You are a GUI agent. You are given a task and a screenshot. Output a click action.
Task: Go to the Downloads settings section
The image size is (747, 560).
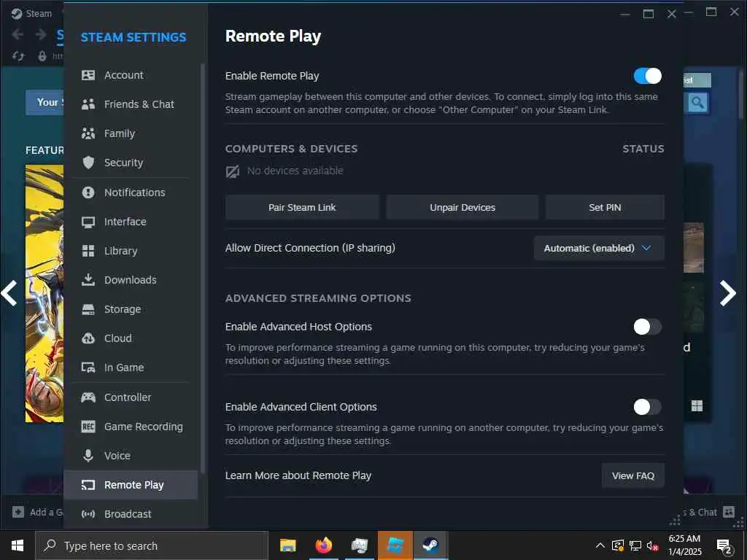131,280
